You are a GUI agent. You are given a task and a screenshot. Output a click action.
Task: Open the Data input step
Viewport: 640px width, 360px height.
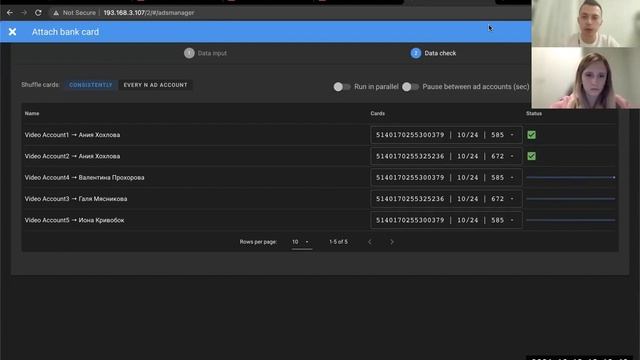(x=205, y=53)
